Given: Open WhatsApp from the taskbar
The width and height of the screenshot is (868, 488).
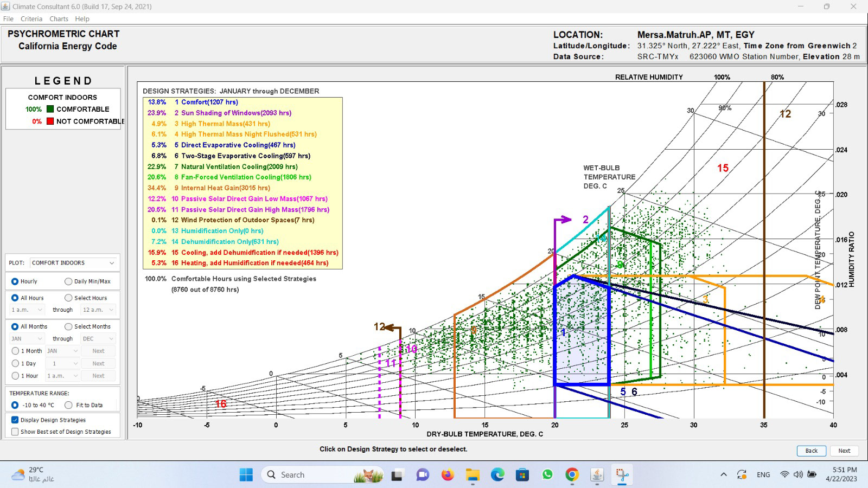Looking at the screenshot, I should coord(547,475).
